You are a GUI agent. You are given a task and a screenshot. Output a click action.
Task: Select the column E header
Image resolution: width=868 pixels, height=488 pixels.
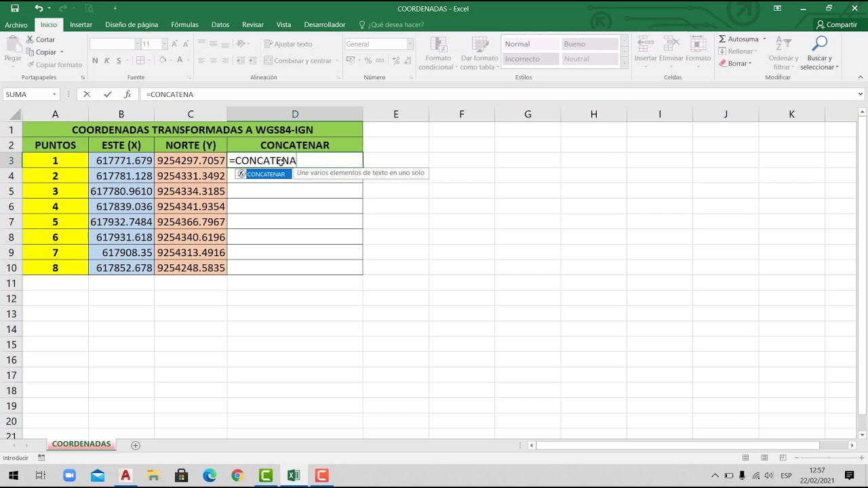[395, 115]
